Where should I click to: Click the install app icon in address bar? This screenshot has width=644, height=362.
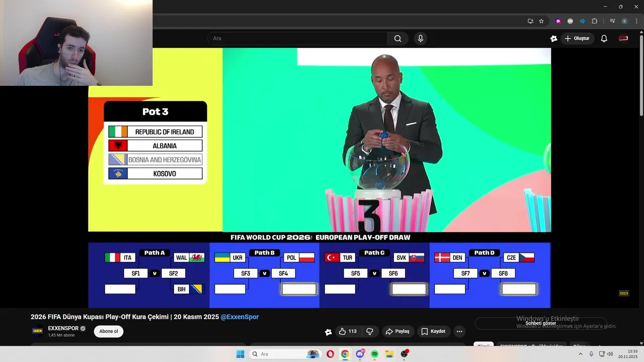(x=530, y=21)
